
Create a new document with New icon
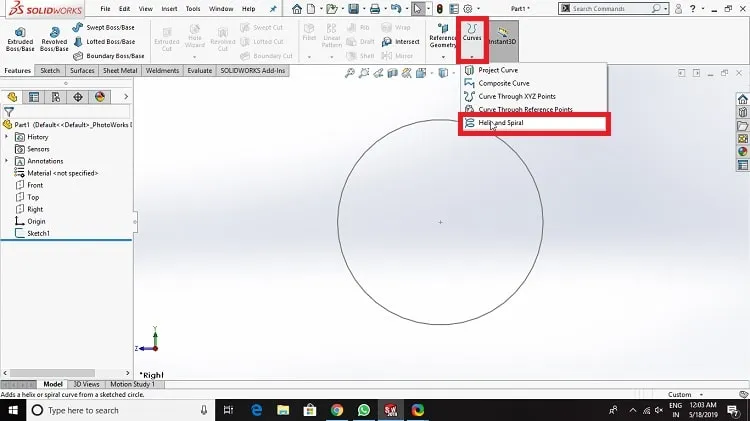311,9
